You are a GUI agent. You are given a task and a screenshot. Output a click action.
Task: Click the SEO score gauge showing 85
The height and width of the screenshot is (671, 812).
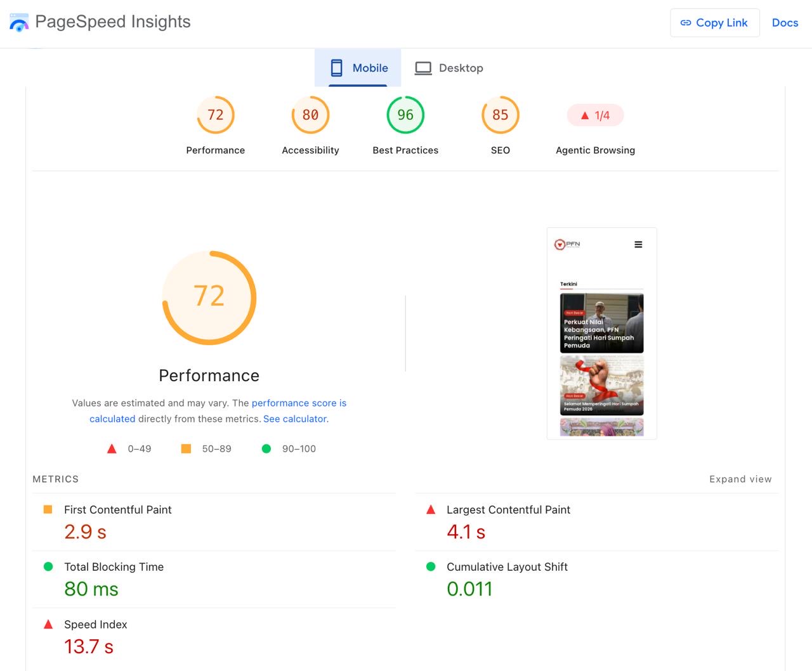pyautogui.click(x=501, y=115)
